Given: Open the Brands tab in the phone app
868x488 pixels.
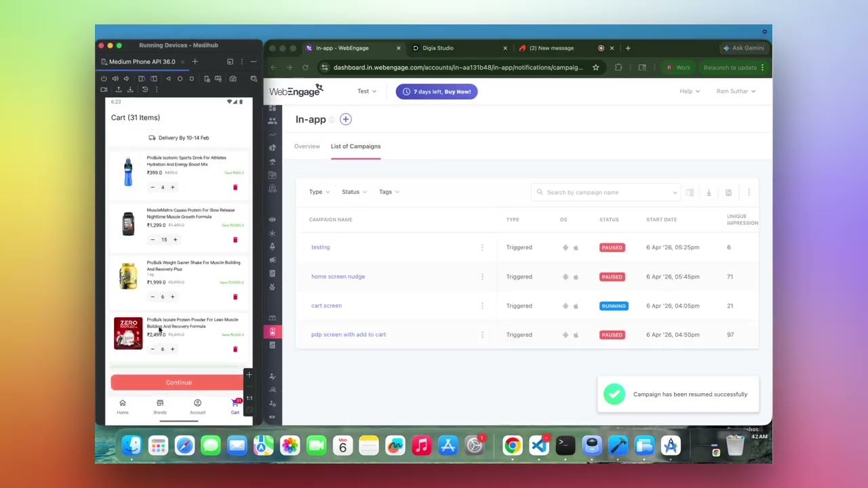Looking at the screenshot, I should pyautogui.click(x=160, y=407).
